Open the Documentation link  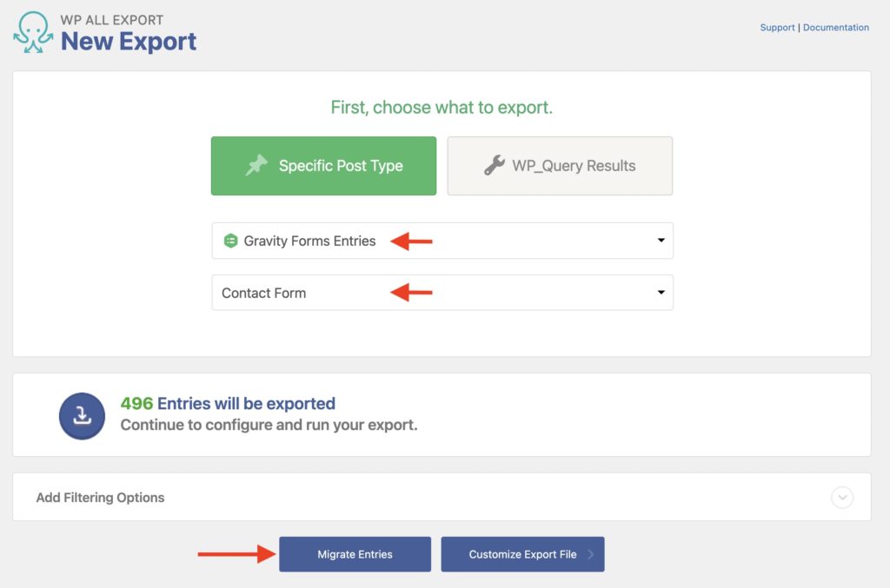(835, 27)
